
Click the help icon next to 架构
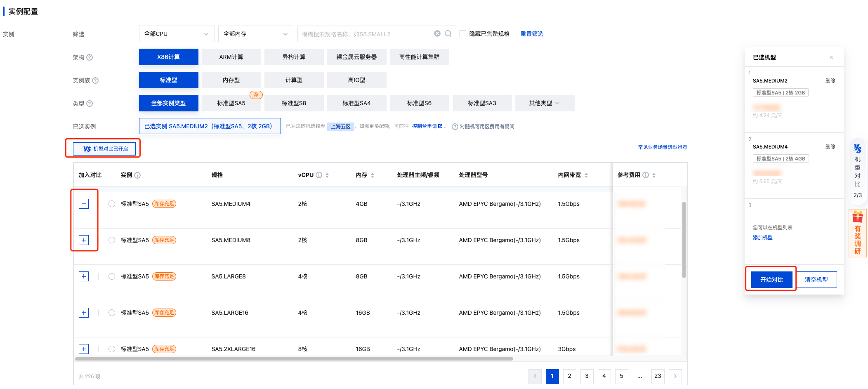[x=90, y=57]
